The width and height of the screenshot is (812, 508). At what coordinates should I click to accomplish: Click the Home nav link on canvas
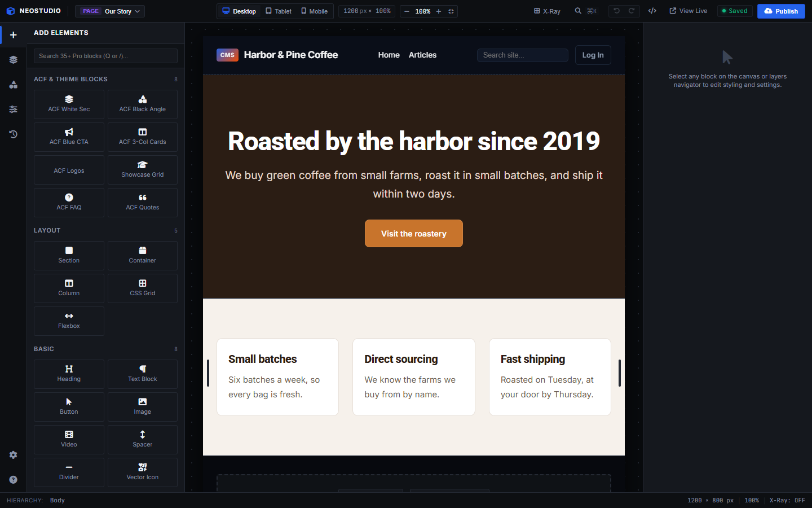coord(389,55)
